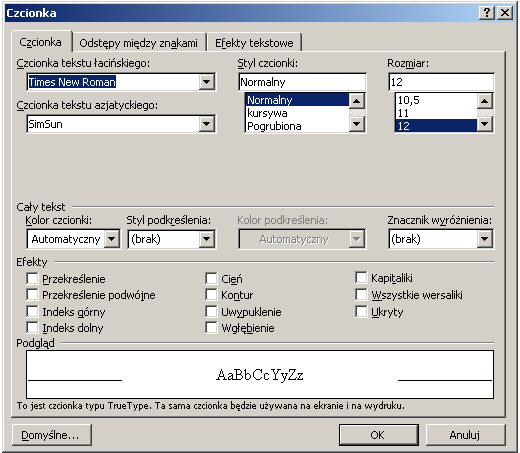
Task: Click the font style list down arrow
Action: [357, 124]
